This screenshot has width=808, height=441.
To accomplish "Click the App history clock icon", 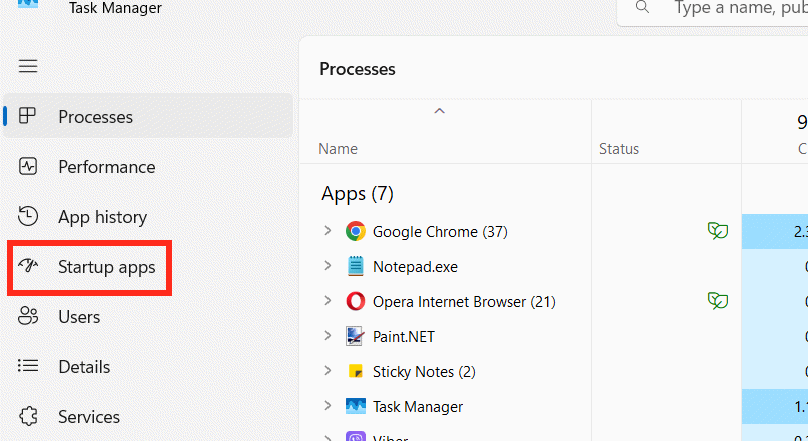I will point(28,216).
